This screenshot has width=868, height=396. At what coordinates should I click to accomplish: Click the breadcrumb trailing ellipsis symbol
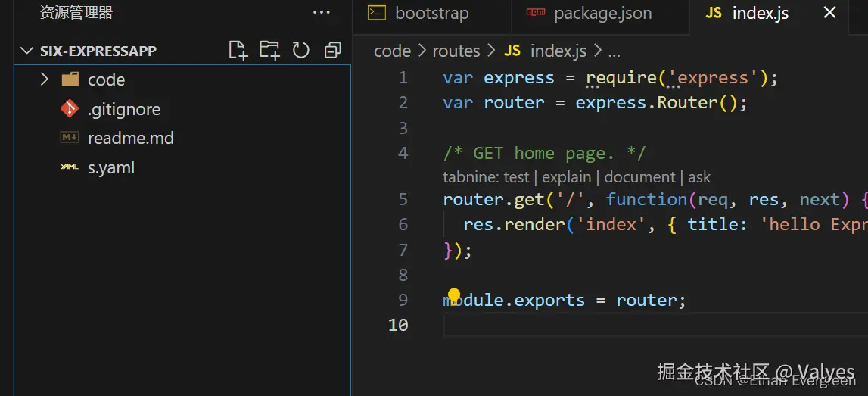(614, 53)
